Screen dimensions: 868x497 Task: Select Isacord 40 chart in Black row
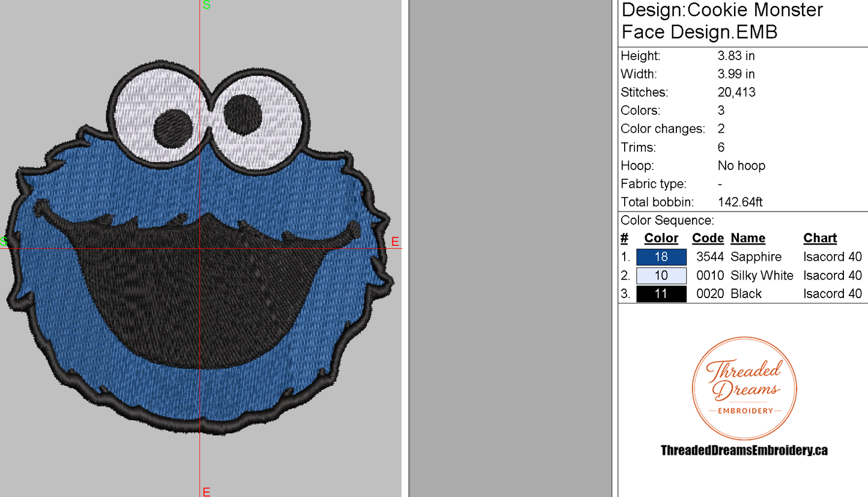(x=833, y=294)
